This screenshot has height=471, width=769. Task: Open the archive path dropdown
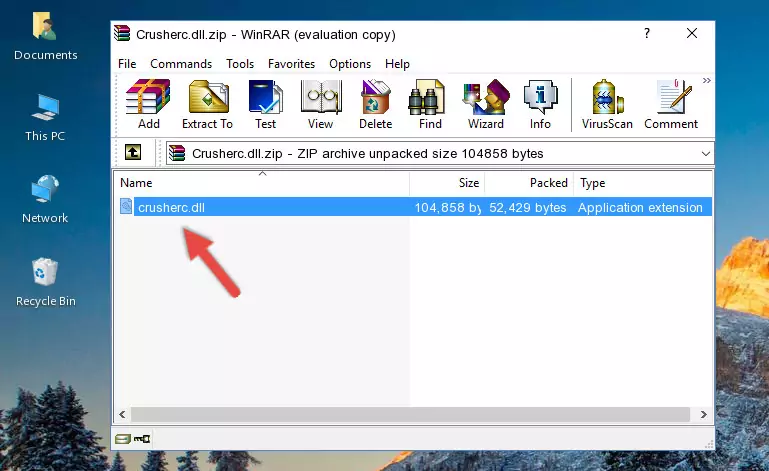click(705, 154)
